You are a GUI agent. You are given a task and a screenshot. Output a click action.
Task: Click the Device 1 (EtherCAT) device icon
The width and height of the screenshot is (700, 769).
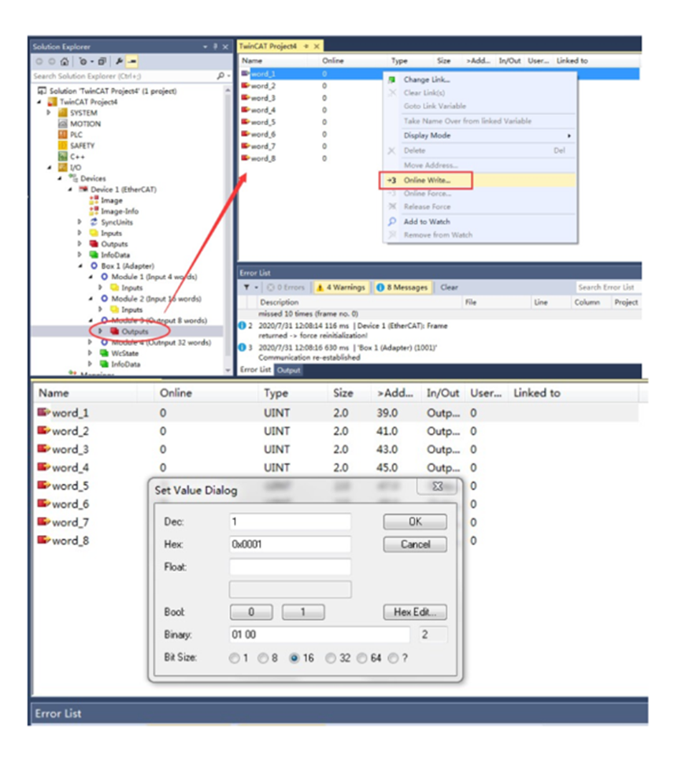83,189
